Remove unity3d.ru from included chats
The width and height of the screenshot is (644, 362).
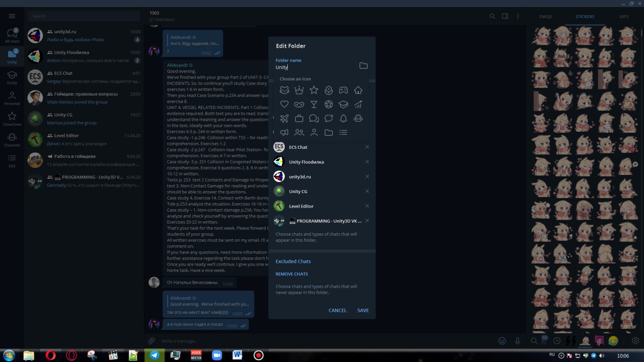[x=367, y=176]
